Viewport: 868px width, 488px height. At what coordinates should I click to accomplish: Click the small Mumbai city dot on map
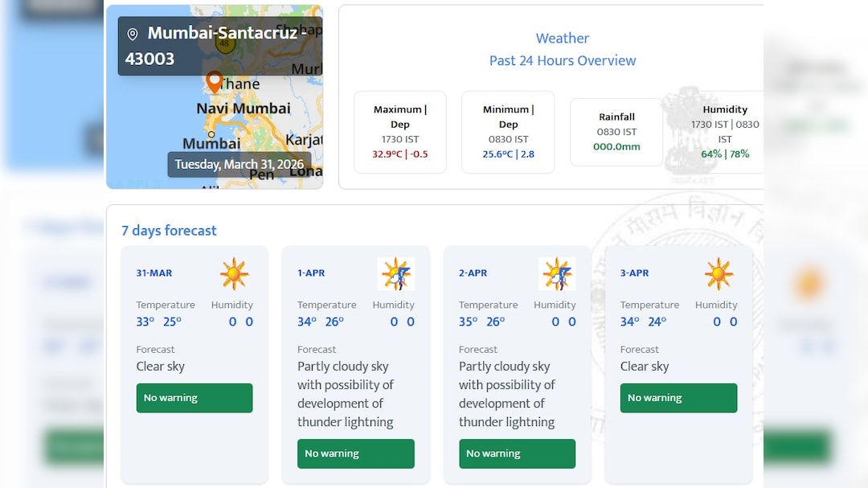(211, 134)
